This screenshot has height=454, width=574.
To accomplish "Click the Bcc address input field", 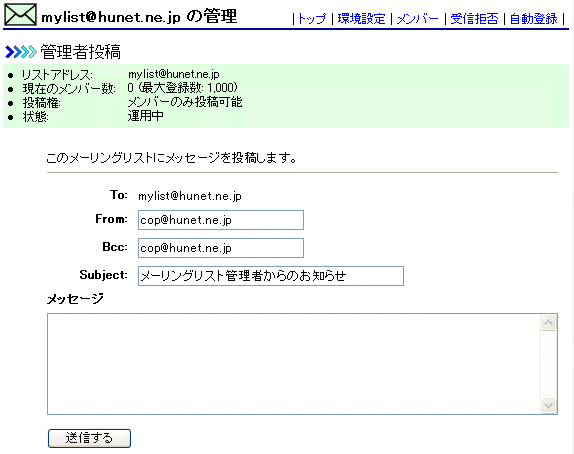I will point(221,248).
